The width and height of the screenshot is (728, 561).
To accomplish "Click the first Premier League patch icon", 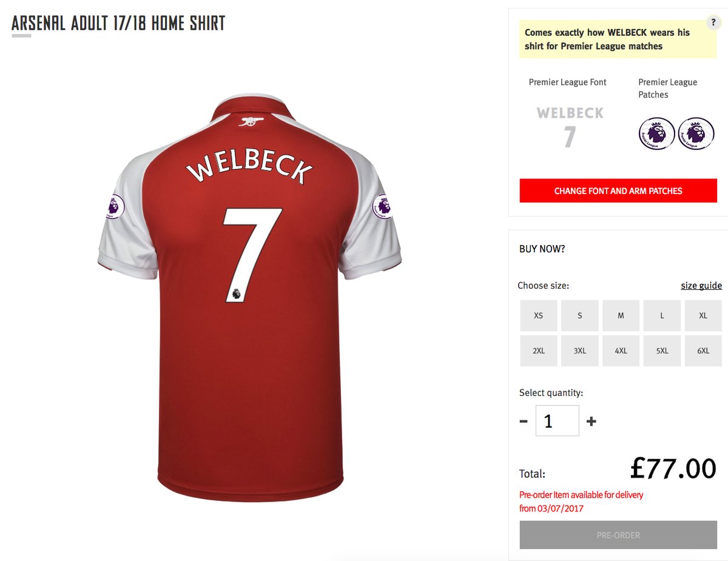I will click(x=657, y=133).
